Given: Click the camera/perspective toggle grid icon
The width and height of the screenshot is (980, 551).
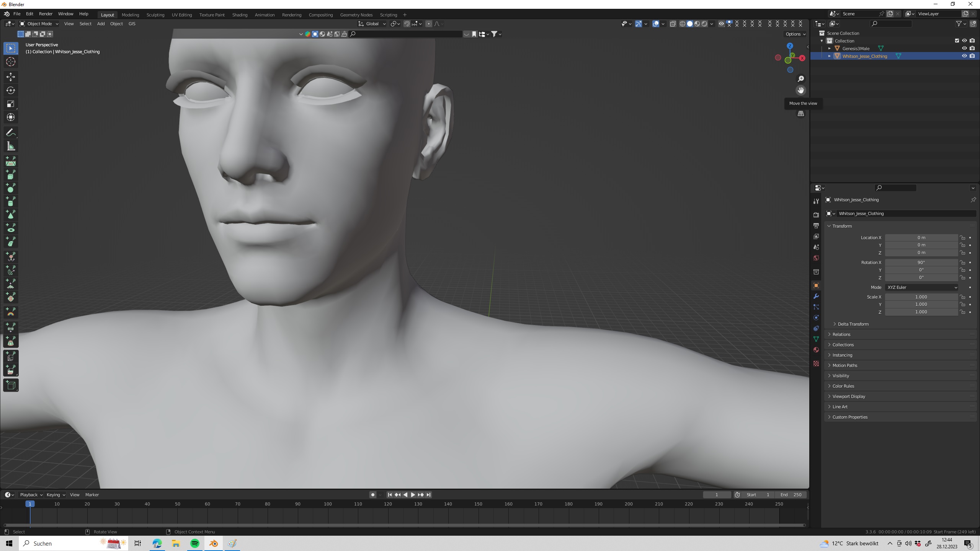Looking at the screenshot, I should tap(800, 114).
